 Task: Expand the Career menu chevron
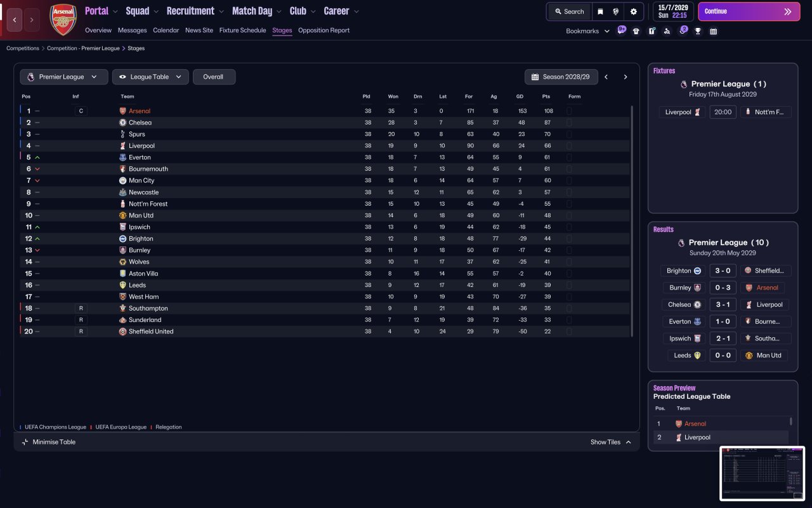point(356,11)
